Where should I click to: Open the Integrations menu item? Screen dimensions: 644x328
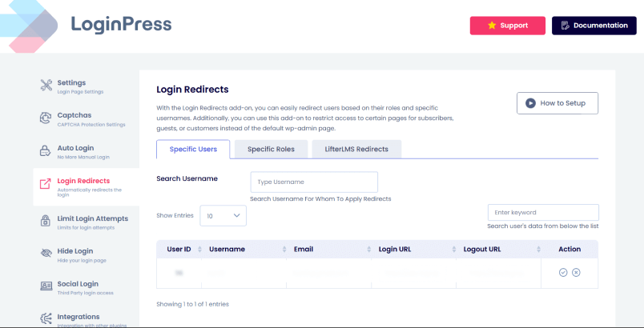[87, 319]
